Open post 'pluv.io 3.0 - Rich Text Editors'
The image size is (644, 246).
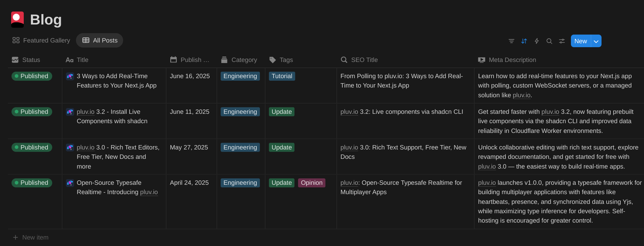click(118, 157)
